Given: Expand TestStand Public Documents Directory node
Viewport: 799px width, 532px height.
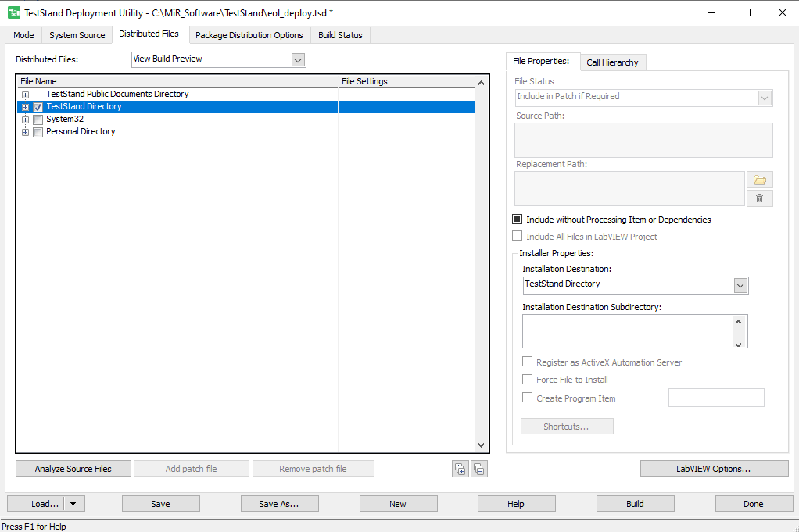Looking at the screenshot, I should pos(25,95).
